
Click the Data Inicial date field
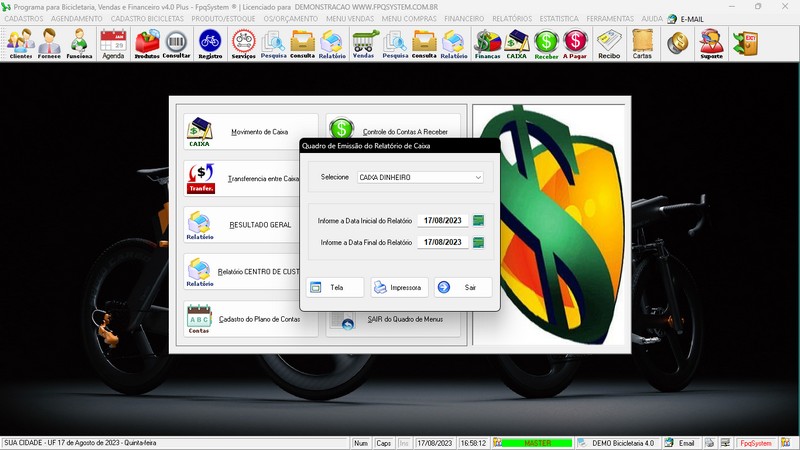[x=442, y=221]
